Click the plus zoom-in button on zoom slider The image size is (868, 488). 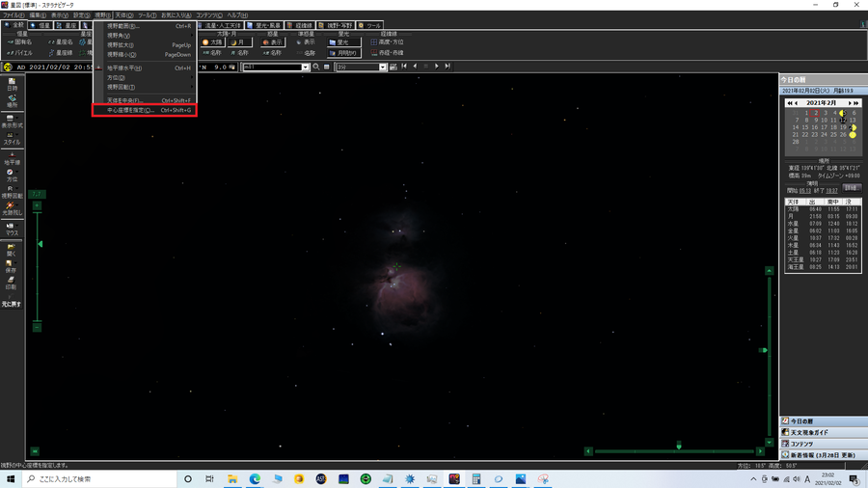coord(37,205)
